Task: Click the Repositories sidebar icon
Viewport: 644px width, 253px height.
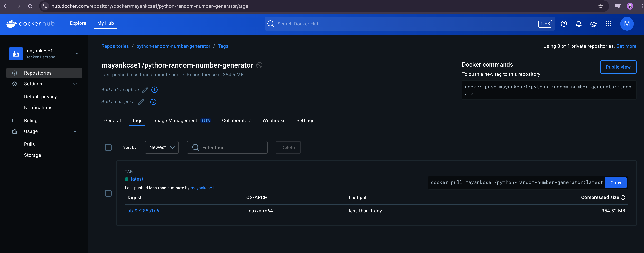Action: tap(15, 73)
